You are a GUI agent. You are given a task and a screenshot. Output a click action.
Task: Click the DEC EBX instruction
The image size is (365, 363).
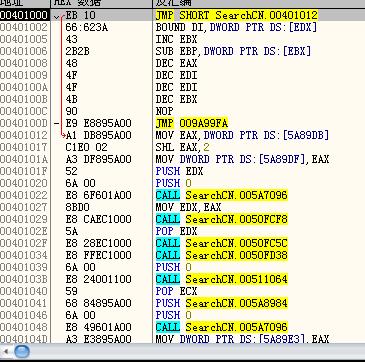176,99
